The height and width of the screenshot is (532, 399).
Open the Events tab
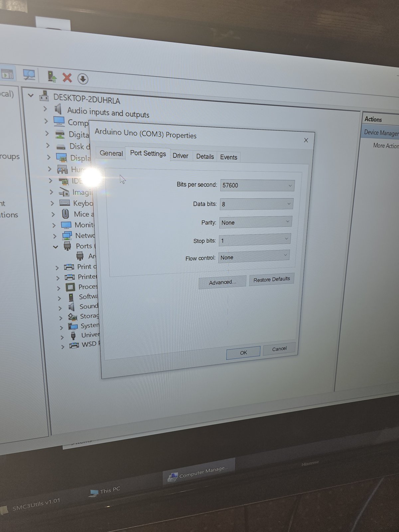[229, 157]
